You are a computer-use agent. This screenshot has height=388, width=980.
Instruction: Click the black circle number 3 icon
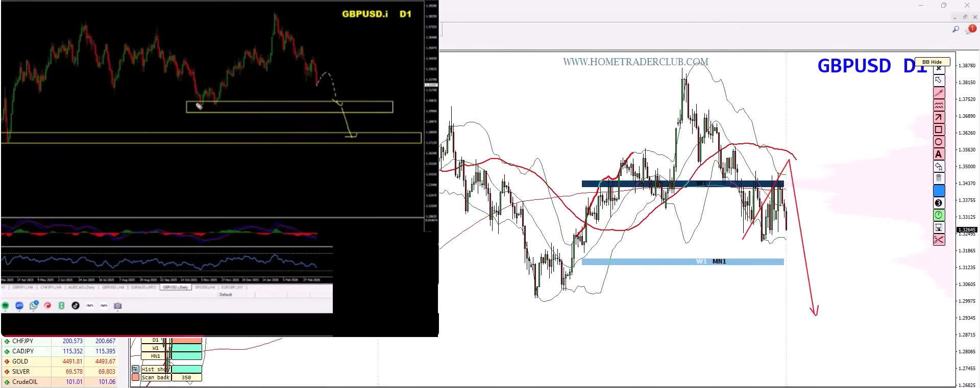939,203
